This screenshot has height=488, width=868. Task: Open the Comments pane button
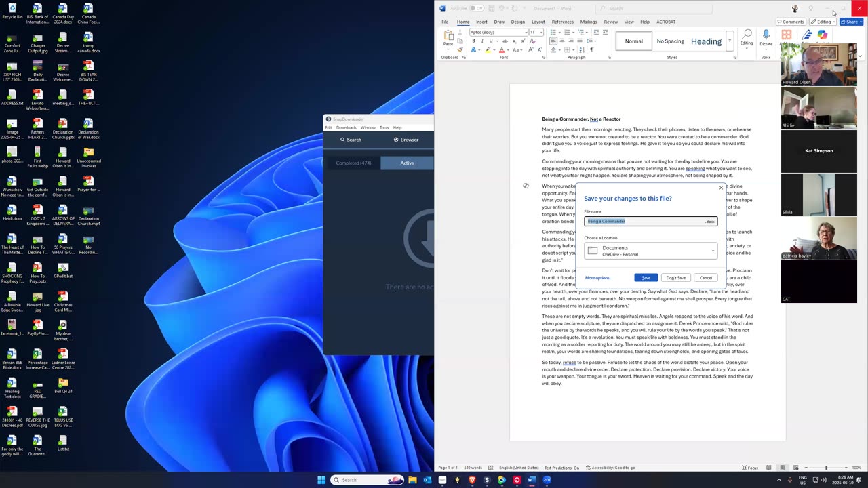791,22
